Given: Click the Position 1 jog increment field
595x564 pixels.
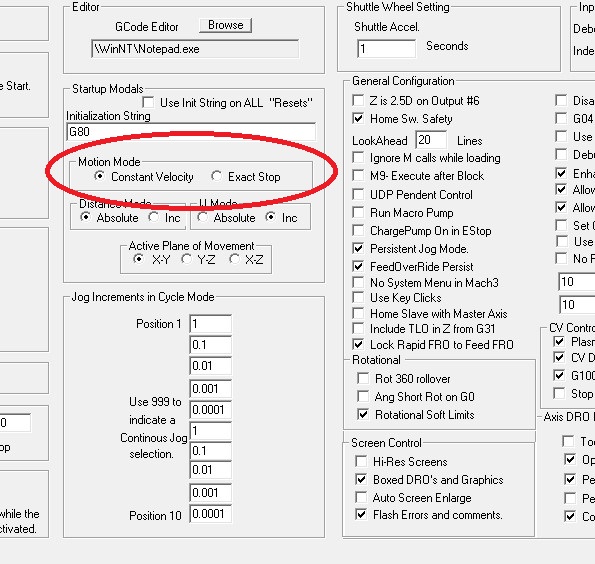Looking at the screenshot, I should tap(211, 324).
